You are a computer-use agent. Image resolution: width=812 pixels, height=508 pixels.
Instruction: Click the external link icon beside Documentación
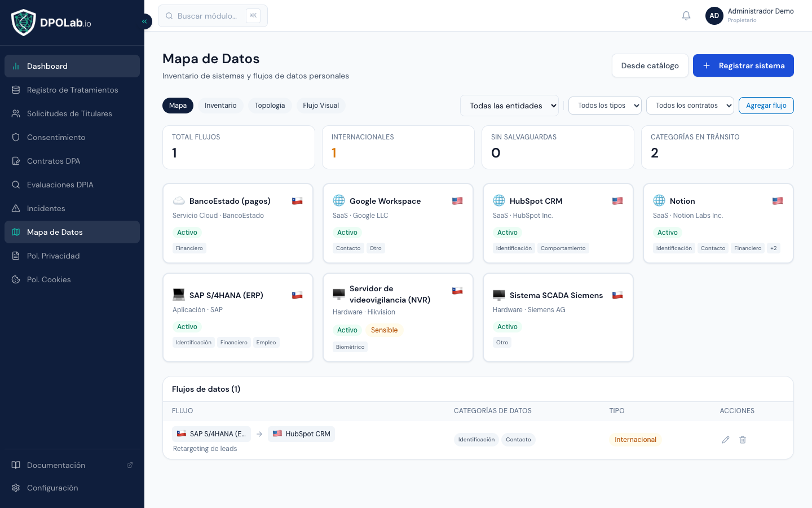(x=130, y=465)
